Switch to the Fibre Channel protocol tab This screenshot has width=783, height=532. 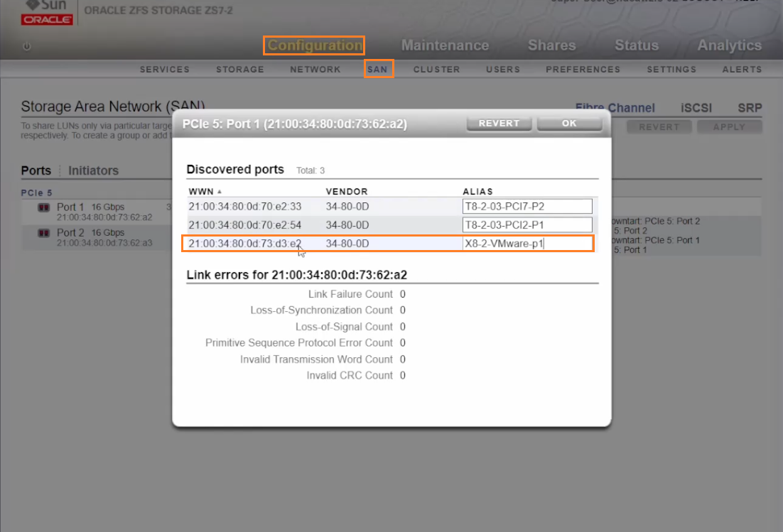[615, 108]
